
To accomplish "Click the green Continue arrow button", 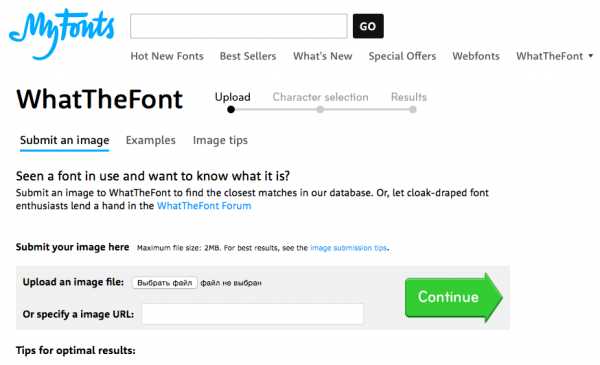I will 454,297.
